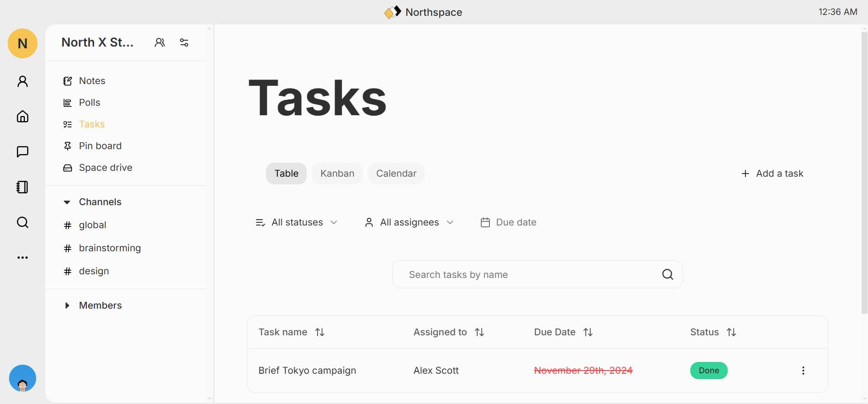The width and height of the screenshot is (868, 404).
Task: Toggle sorting by Due Date column
Action: [x=588, y=332]
